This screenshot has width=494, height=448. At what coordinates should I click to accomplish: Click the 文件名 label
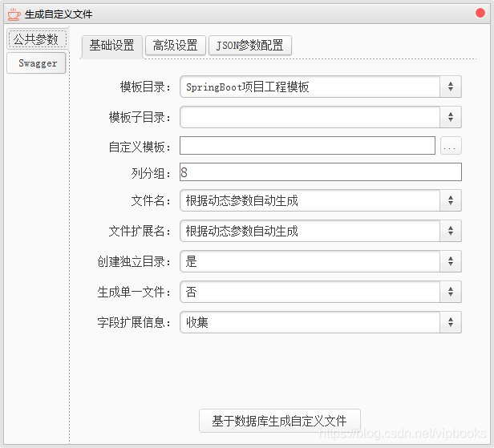(152, 200)
